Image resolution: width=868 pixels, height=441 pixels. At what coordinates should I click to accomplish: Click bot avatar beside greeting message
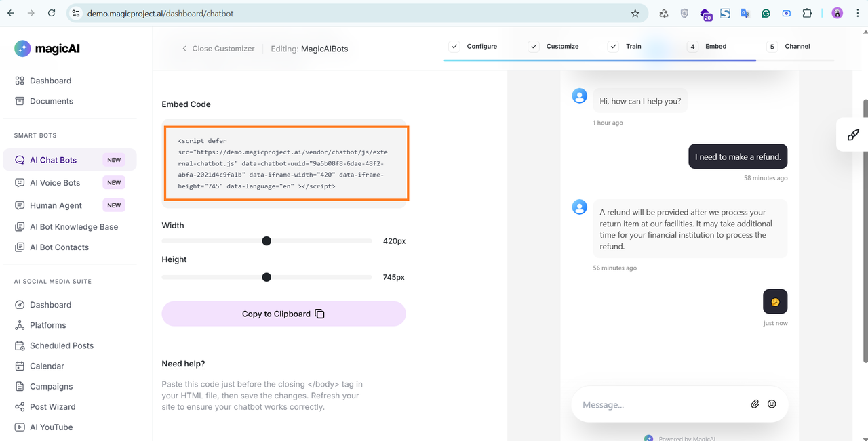point(580,96)
